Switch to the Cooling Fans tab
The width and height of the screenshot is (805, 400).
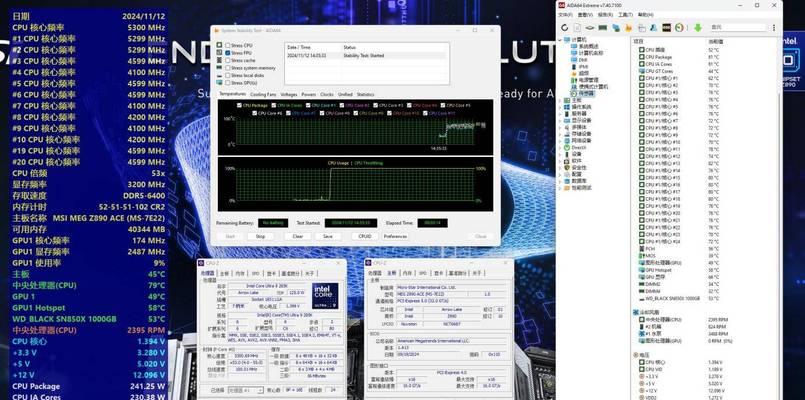pyautogui.click(x=263, y=94)
